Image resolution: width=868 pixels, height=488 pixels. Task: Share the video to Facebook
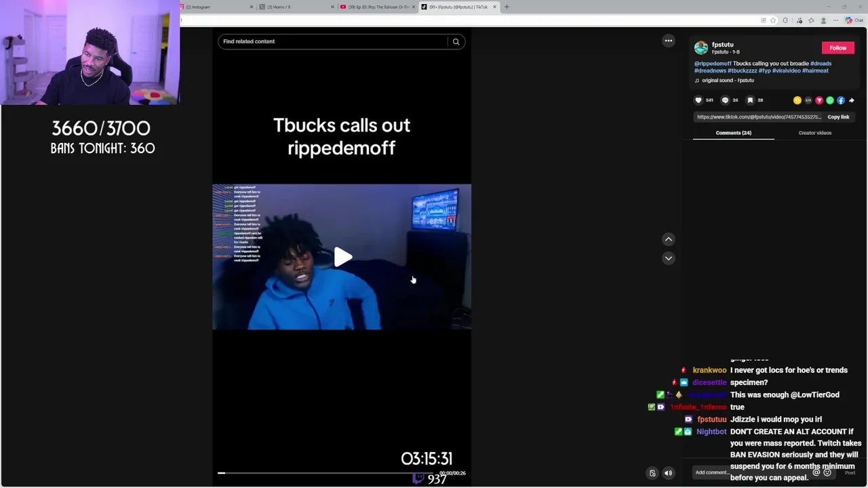click(x=841, y=100)
